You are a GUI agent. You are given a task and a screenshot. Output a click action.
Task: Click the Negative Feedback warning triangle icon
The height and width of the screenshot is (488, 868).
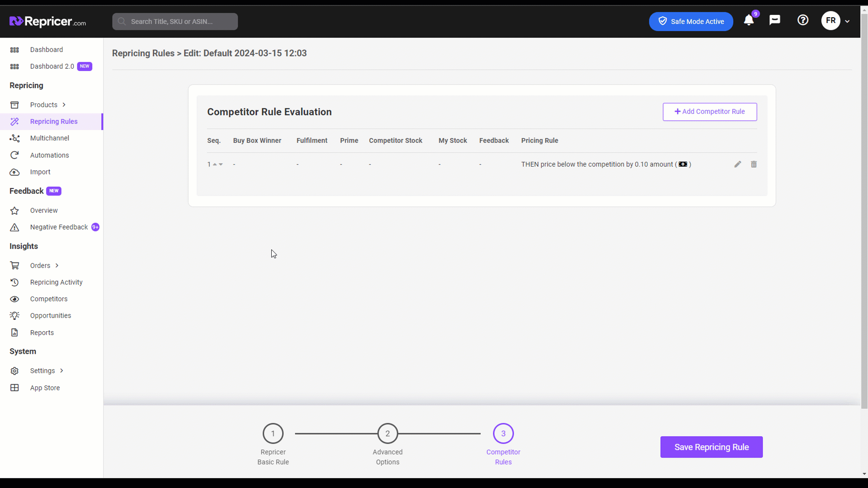14,227
